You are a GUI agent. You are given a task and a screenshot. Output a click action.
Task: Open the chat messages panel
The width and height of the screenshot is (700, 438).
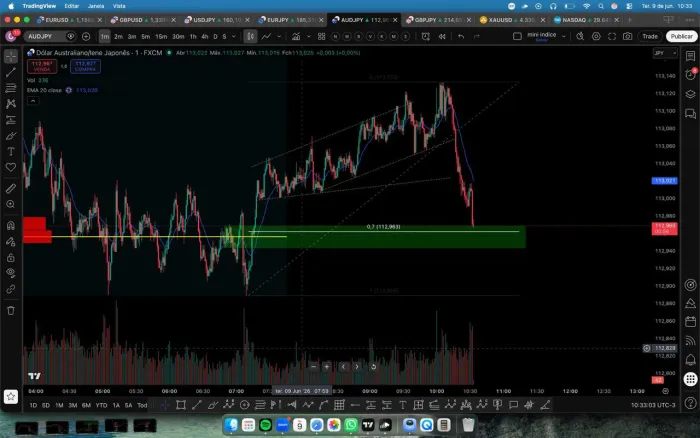[x=691, y=113]
